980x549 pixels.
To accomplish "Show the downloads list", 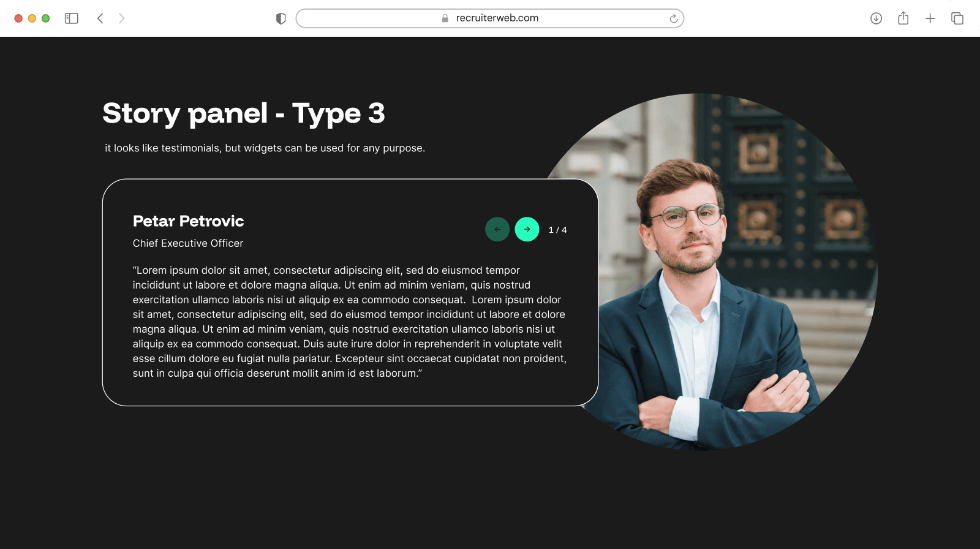I will (876, 18).
